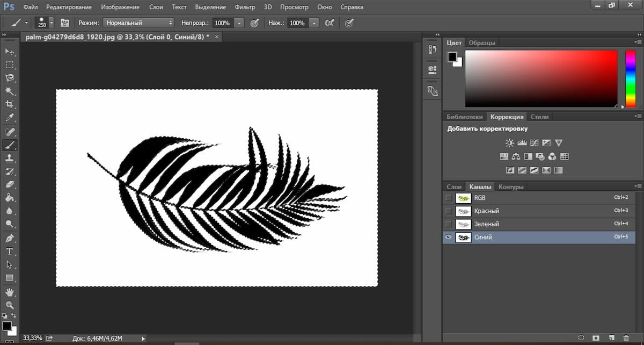Select the Magic Wand tool
The image size is (644, 345).
pyautogui.click(x=10, y=91)
